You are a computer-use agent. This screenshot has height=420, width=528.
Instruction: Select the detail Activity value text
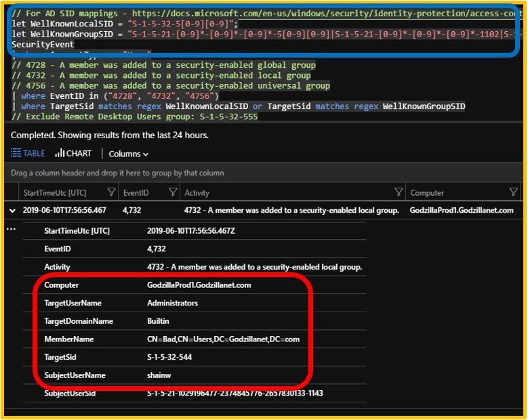[x=255, y=267]
